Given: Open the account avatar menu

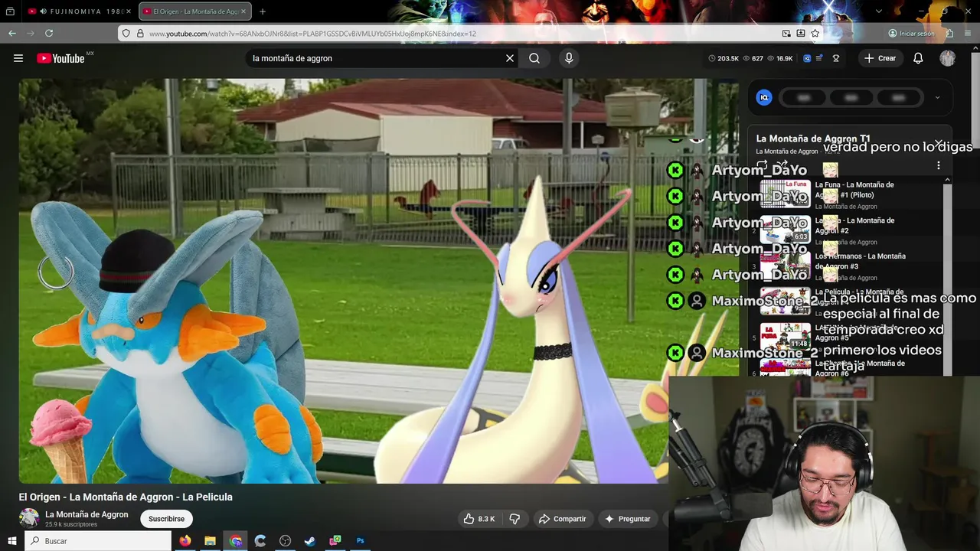Looking at the screenshot, I should [948, 58].
